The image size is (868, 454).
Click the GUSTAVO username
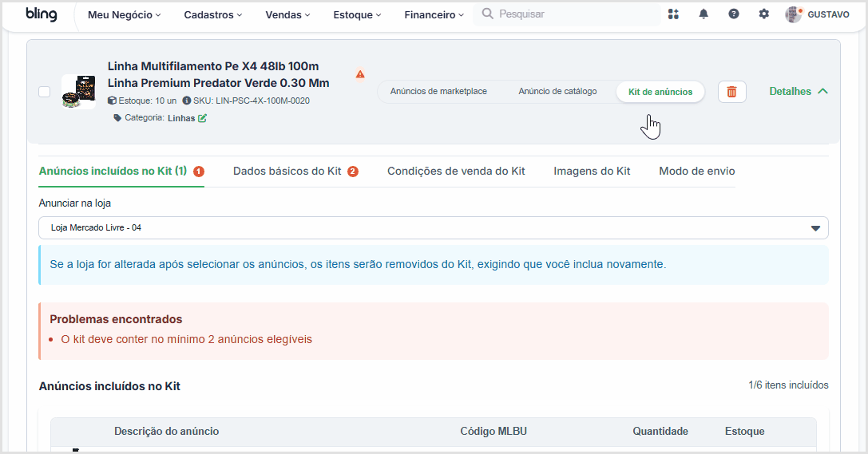828,14
